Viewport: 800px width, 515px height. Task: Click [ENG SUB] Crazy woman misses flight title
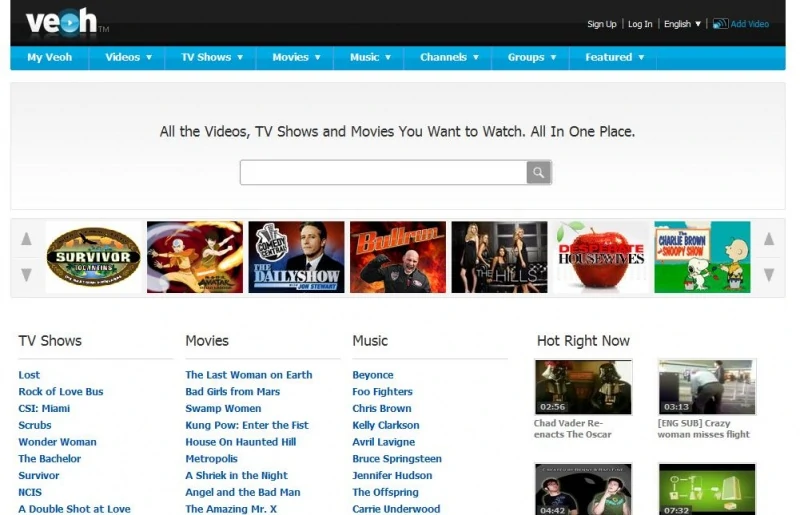704,429
